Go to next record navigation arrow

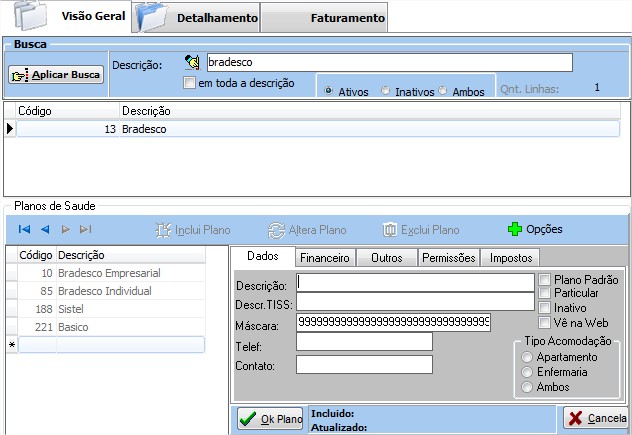66,229
